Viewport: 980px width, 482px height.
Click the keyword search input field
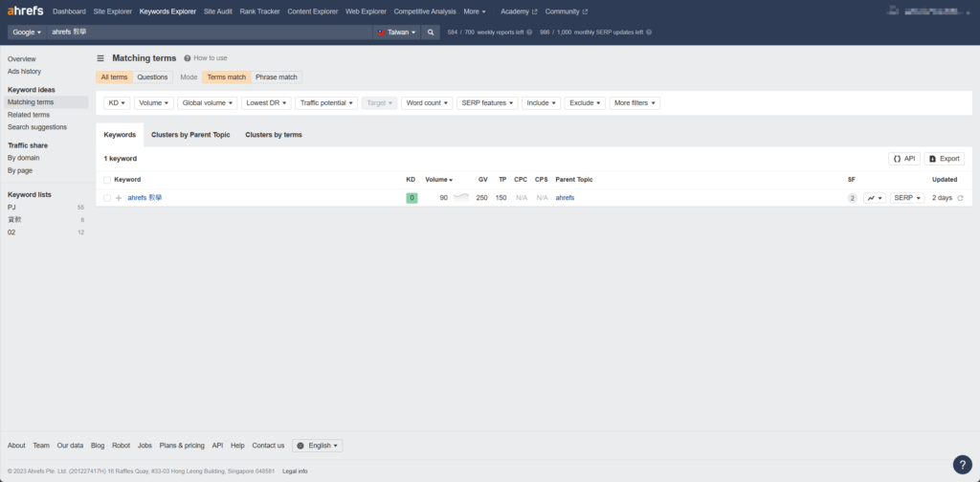pyautogui.click(x=210, y=32)
